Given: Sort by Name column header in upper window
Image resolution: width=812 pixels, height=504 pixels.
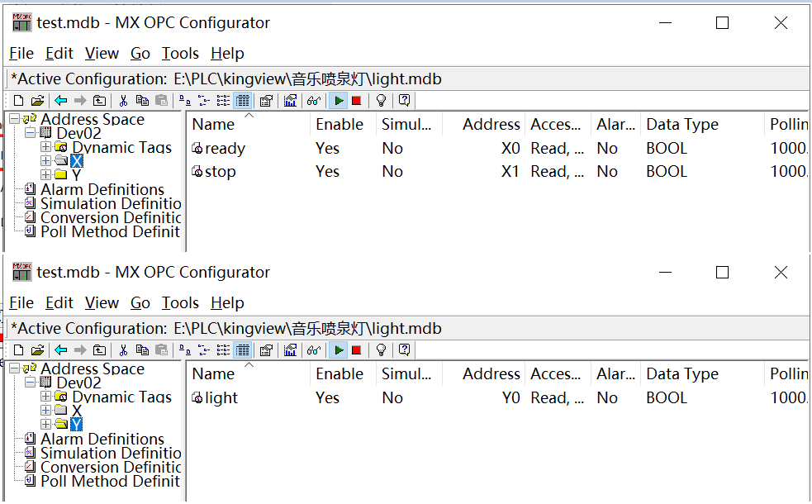Looking at the screenshot, I should coord(249,124).
